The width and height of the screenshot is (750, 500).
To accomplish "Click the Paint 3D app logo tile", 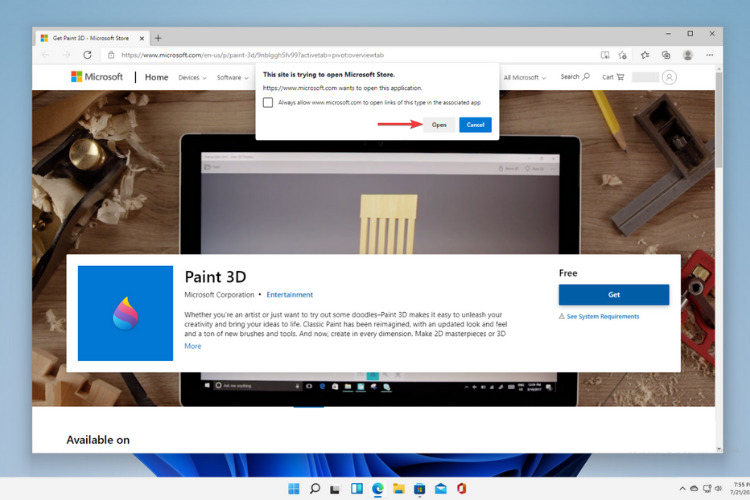I will click(125, 313).
